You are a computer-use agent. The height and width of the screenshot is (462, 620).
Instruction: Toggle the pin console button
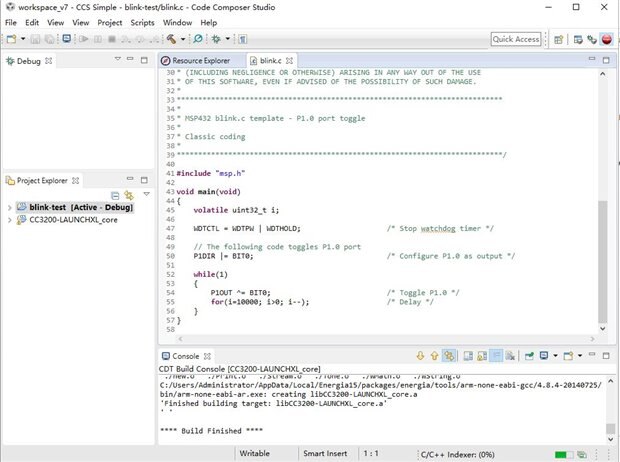pyautogui.click(x=527, y=355)
